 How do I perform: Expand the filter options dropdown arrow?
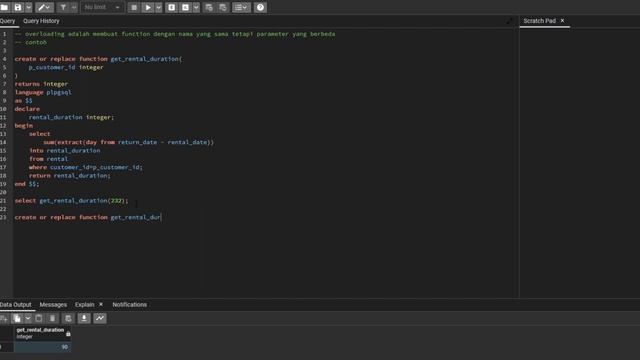click(x=74, y=7)
